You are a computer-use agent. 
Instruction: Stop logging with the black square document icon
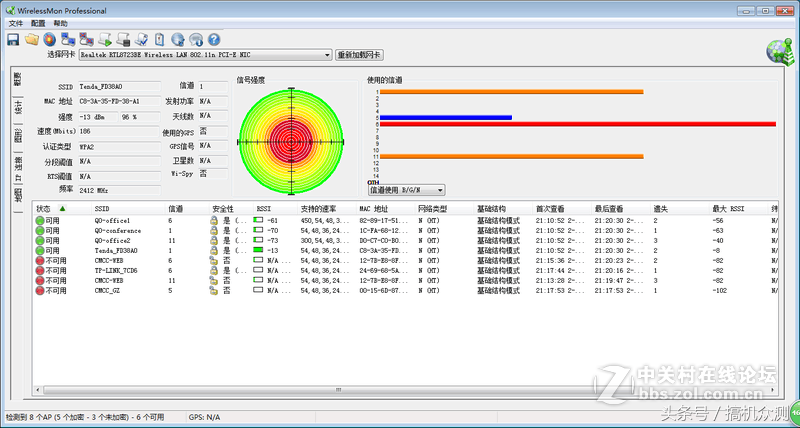point(123,39)
